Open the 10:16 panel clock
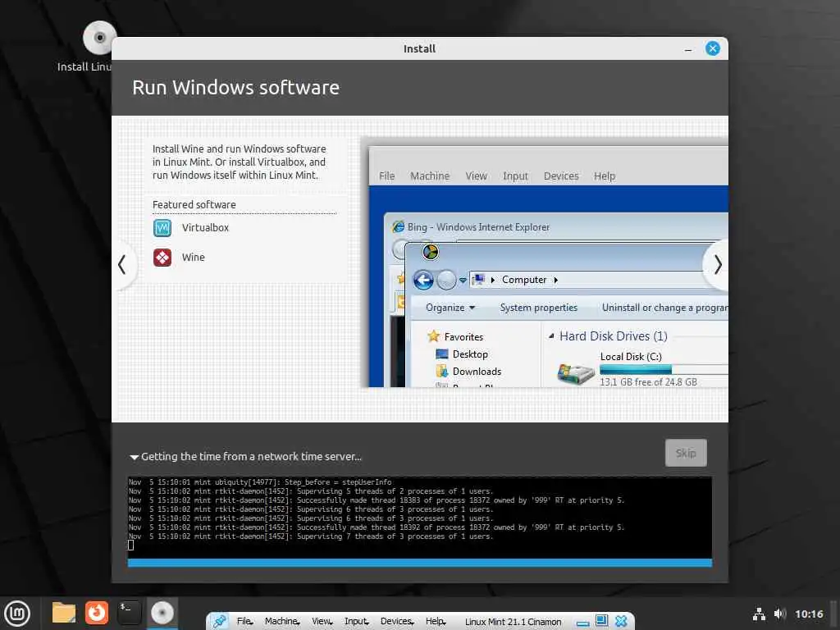The image size is (840, 630). pos(809,614)
